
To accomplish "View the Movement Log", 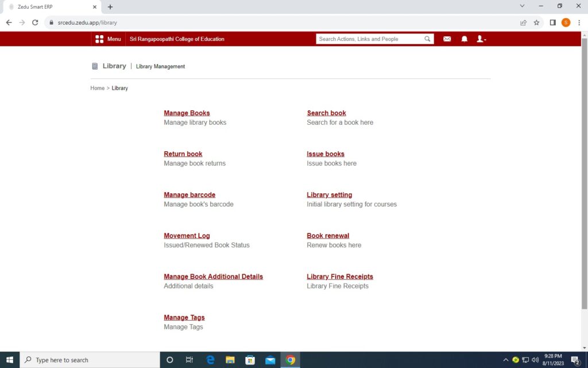I will click(x=187, y=236).
